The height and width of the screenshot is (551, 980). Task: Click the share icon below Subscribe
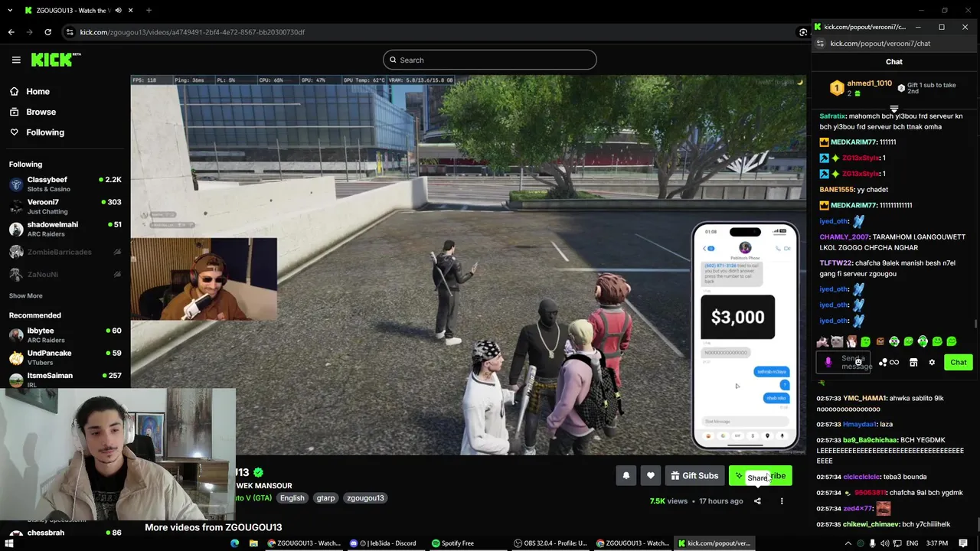(x=757, y=501)
